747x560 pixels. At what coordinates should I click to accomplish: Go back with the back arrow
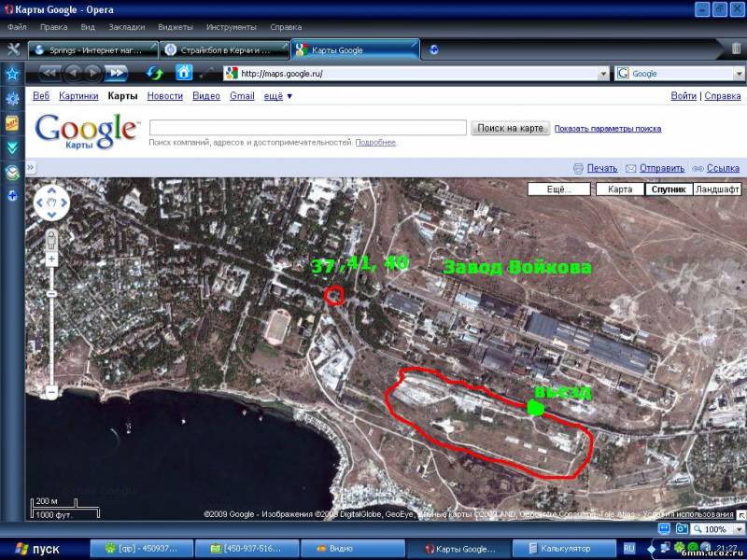[73, 73]
